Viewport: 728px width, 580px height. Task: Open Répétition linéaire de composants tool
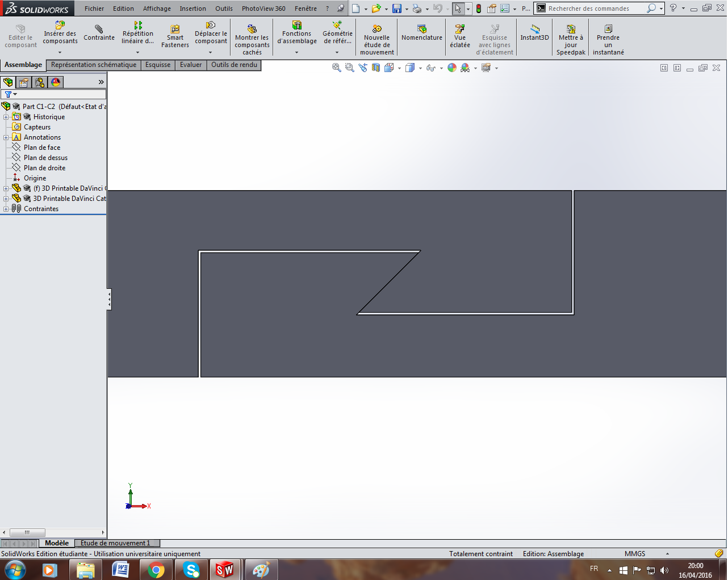[137, 33]
